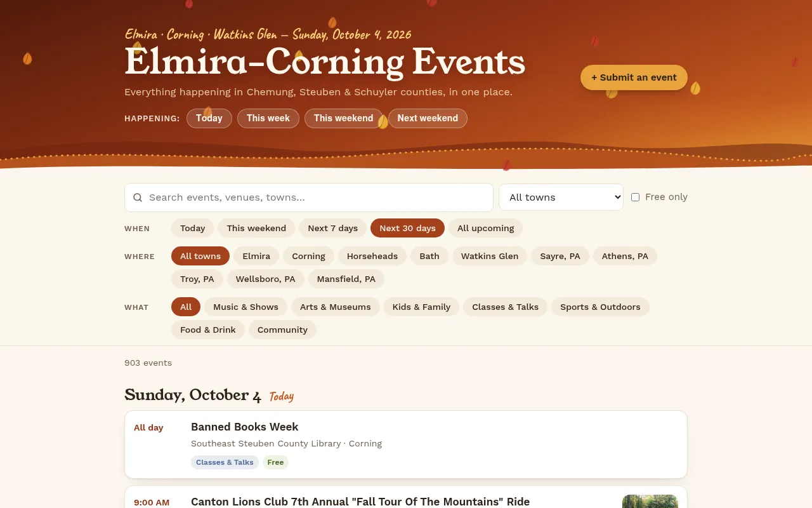This screenshot has width=812, height=508.
Task: Filter by Community category
Action: point(282,330)
